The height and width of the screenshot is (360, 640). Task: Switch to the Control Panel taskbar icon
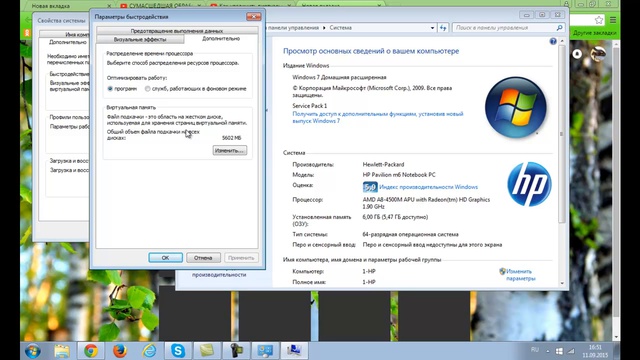(x=265, y=351)
